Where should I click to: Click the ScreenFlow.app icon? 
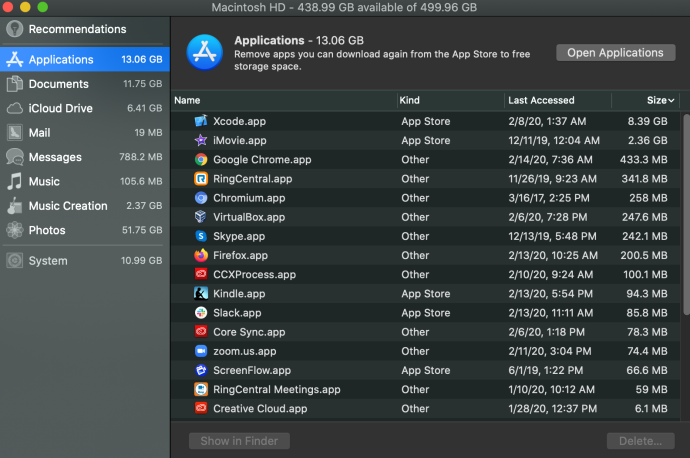[x=201, y=370]
